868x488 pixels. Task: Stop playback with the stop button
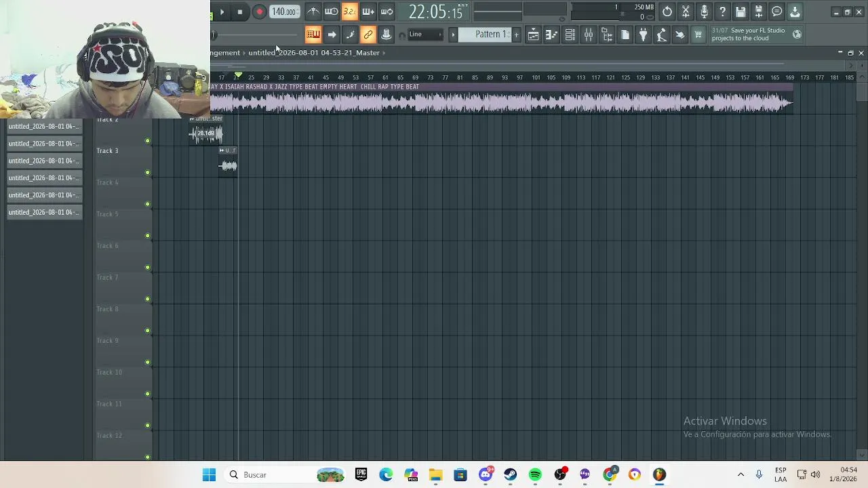240,12
